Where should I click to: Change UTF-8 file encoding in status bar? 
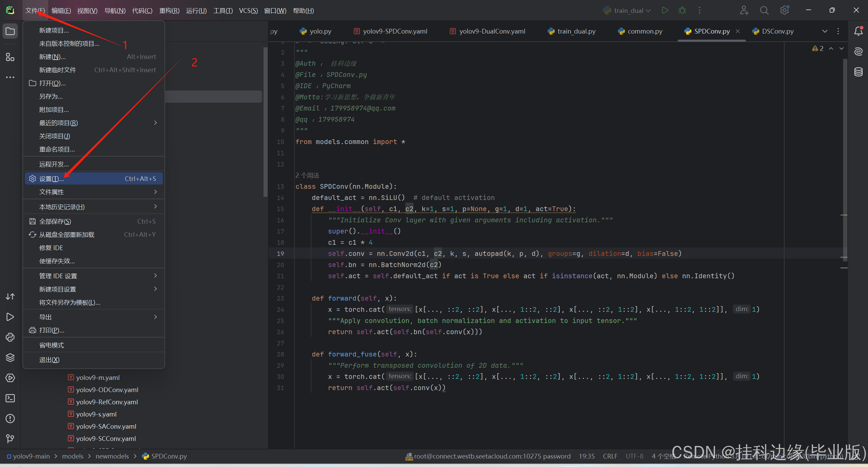pos(634,456)
